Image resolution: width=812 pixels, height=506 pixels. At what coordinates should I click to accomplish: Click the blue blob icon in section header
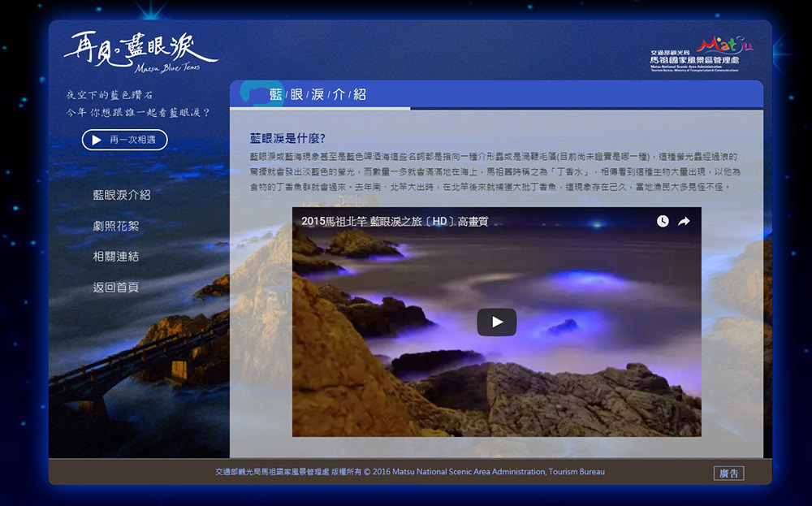tap(259, 95)
